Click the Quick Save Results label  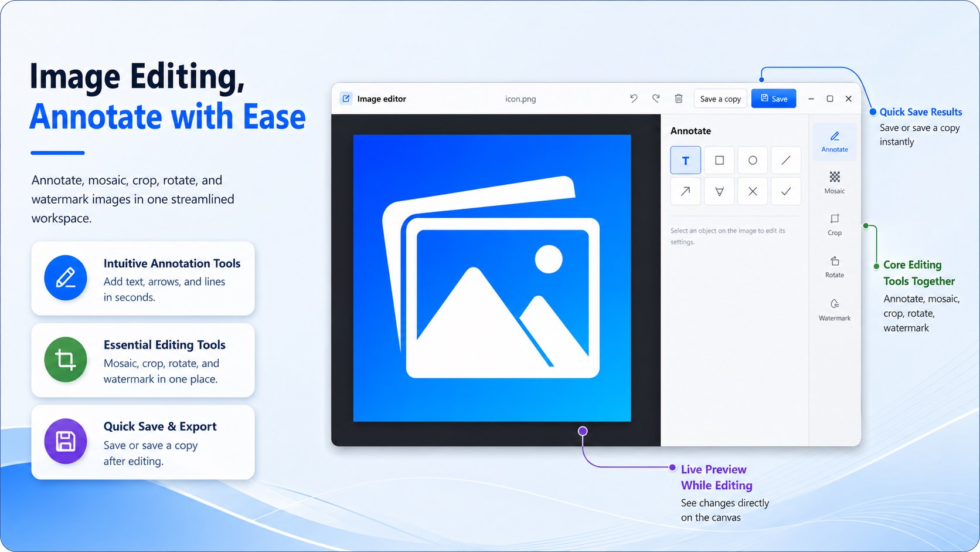(921, 111)
